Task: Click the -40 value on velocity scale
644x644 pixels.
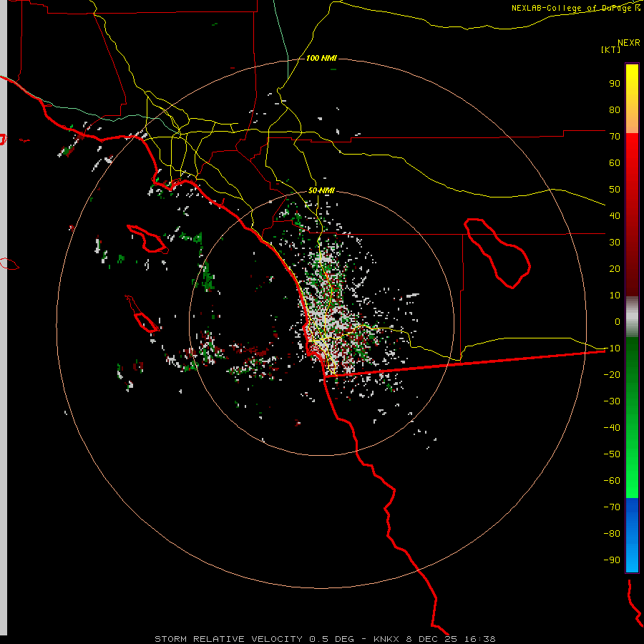Action: (x=612, y=428)
